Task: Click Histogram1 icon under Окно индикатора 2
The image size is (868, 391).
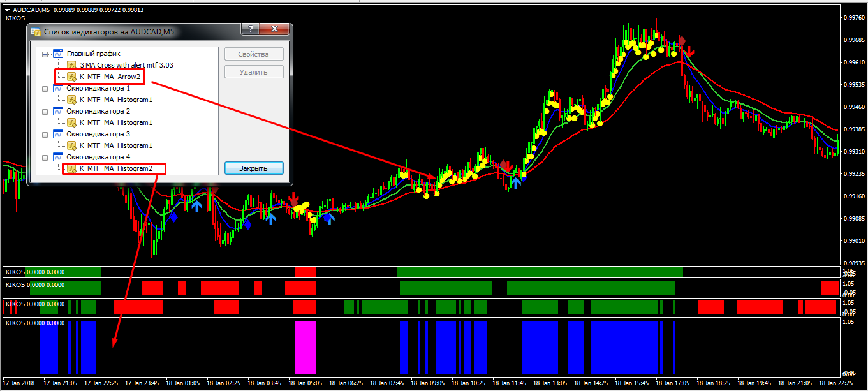Action: pyautogui.click(x=72, y=122)
